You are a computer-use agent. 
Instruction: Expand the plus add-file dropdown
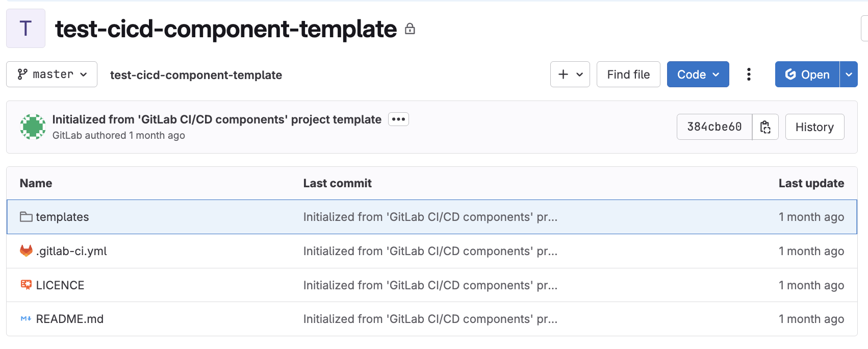pyautogui.click(x=570, y=74)
